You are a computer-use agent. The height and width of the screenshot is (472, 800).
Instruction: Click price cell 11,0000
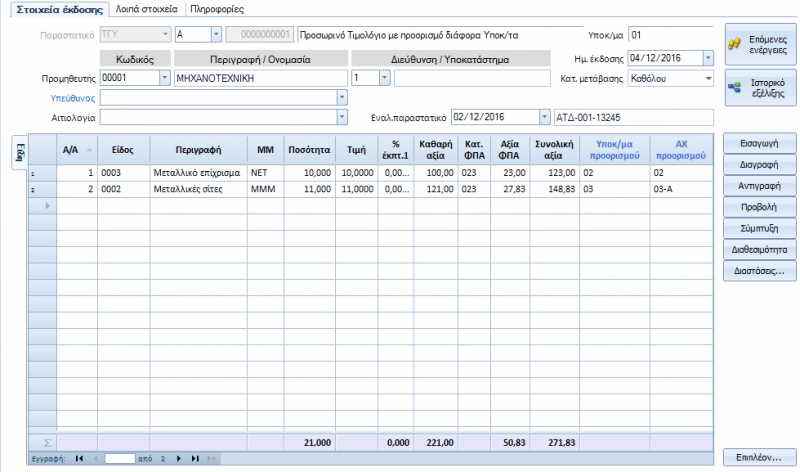pyautogui.click(x=357, y=189)
